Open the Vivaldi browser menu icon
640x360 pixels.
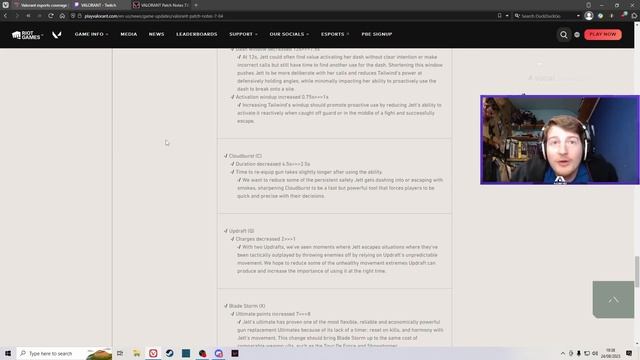(x=5, y=5)
